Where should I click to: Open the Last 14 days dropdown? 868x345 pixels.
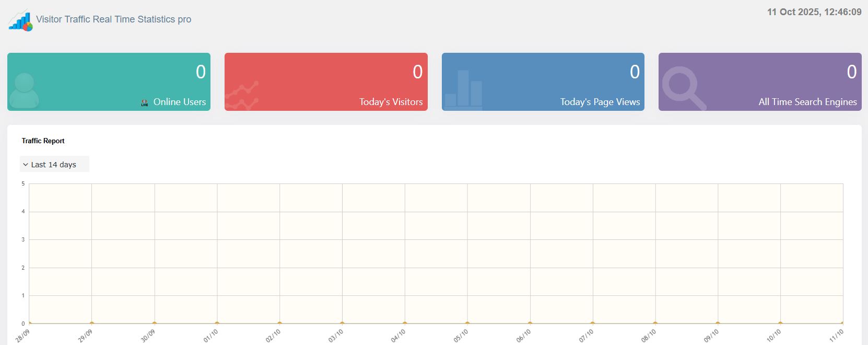coord(54,164)
